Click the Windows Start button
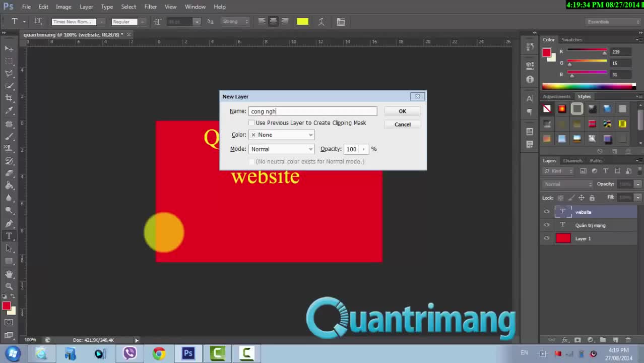 tap(13, 353)
